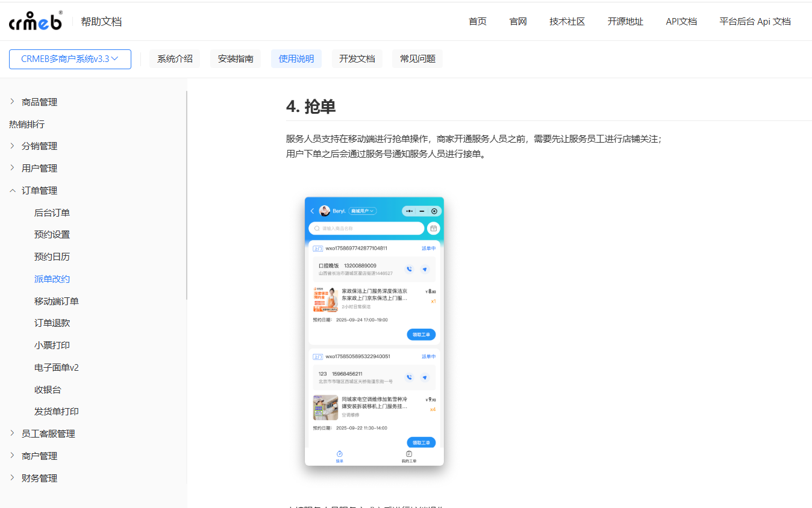Switch to the 开发文档 tab
Viewport: 812px width, 508px height.
357,59
